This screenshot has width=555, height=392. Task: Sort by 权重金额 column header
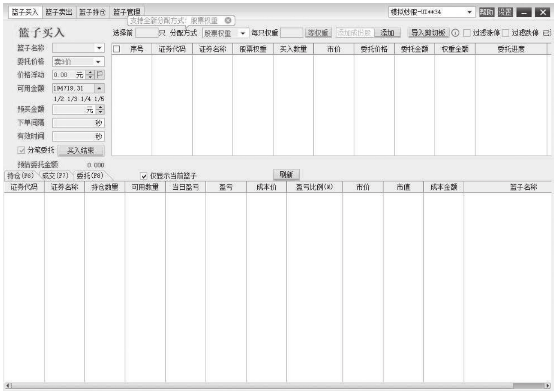point(455,49)
